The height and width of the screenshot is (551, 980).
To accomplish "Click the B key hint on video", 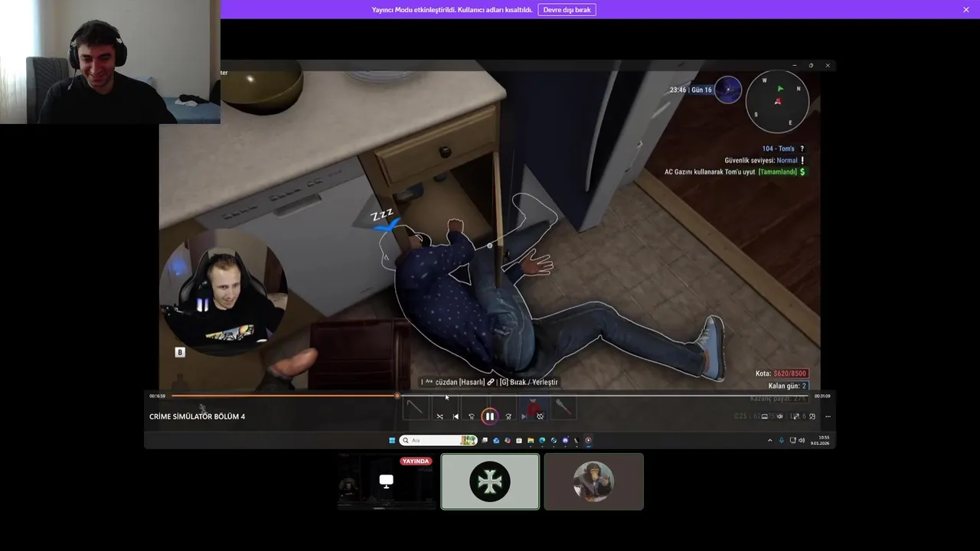I will [180, 352].
